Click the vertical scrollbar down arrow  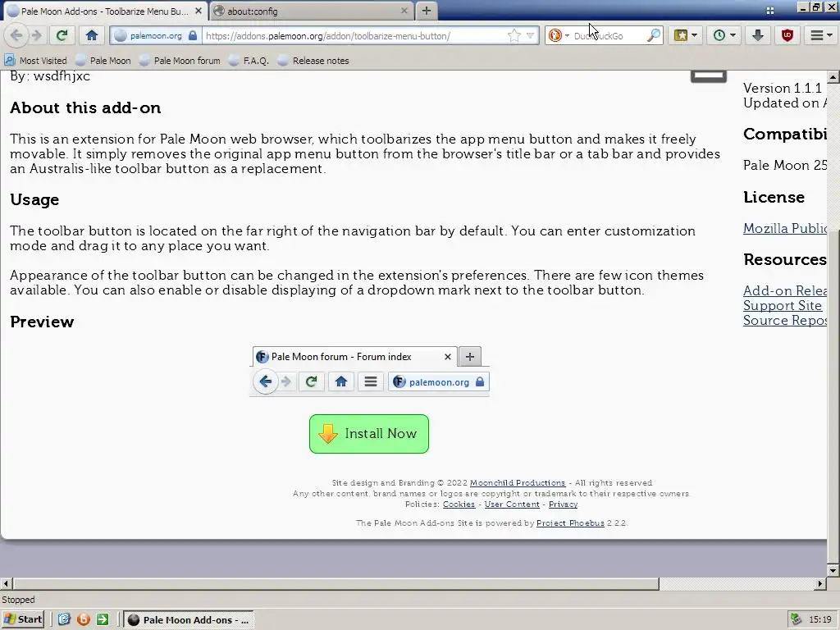pos(833,570)
